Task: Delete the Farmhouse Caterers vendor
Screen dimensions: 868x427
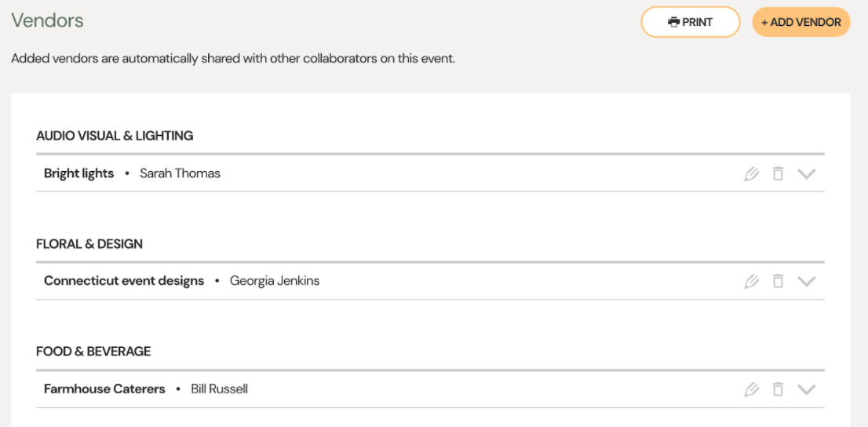Action: [779, 389]
